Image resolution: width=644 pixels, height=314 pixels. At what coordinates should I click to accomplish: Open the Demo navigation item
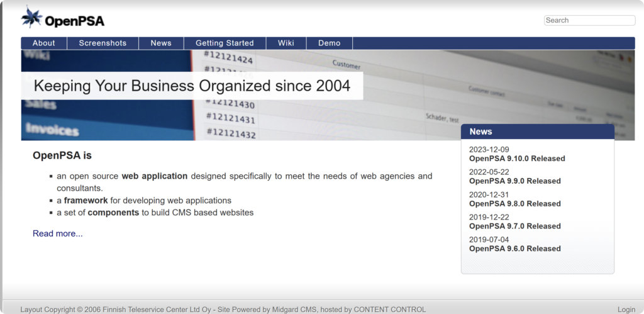pyautogui.click(x=329, y=43)
